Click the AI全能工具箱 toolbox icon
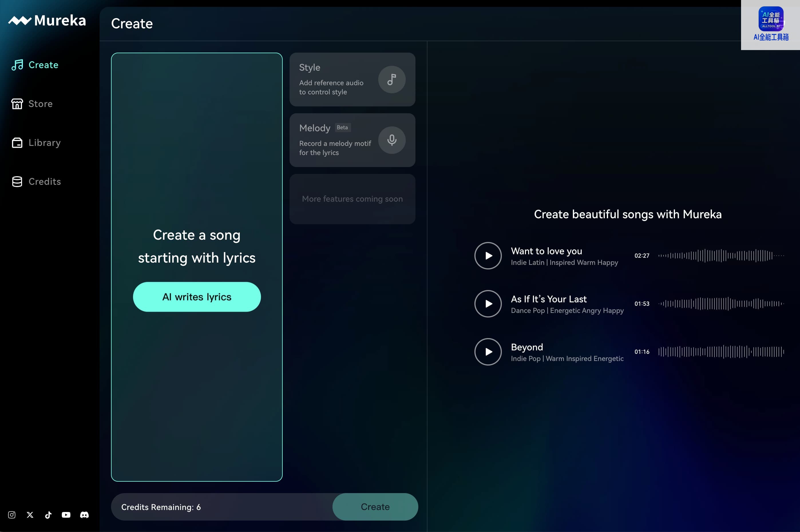 point(771,19)
